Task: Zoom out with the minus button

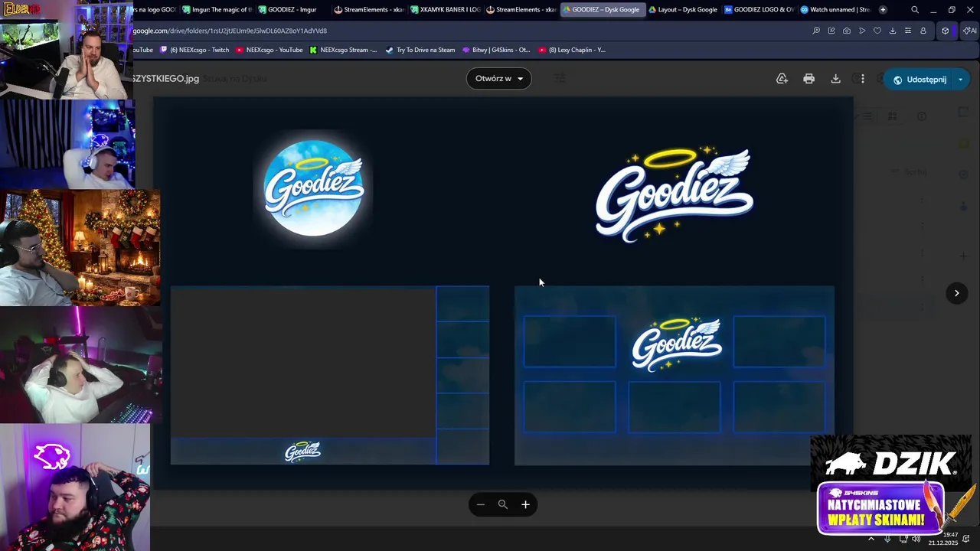Action: pyautogui.click(x=480, y=504)
